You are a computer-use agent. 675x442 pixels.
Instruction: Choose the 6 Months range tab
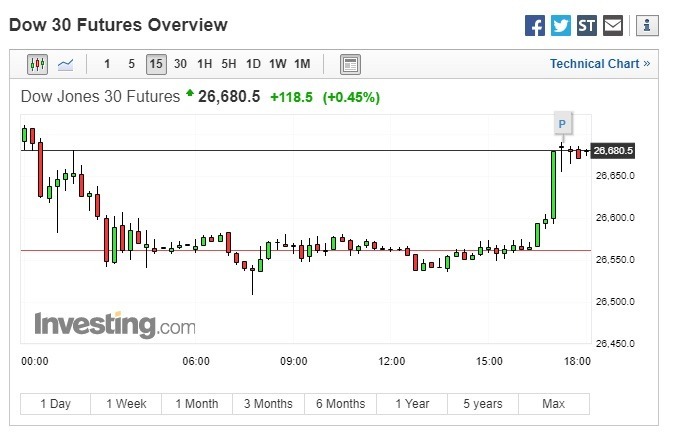click(x=341, y=404)
